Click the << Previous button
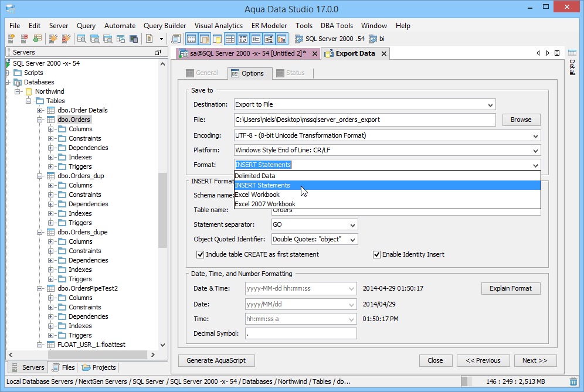This screenshot has width=584, height=392. pyautogui.click(x=483, y=360)
